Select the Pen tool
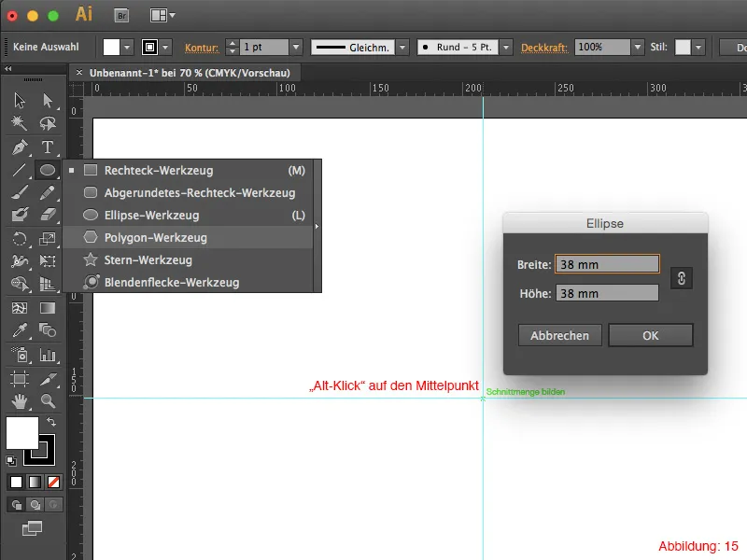 [x=20, y=147]
